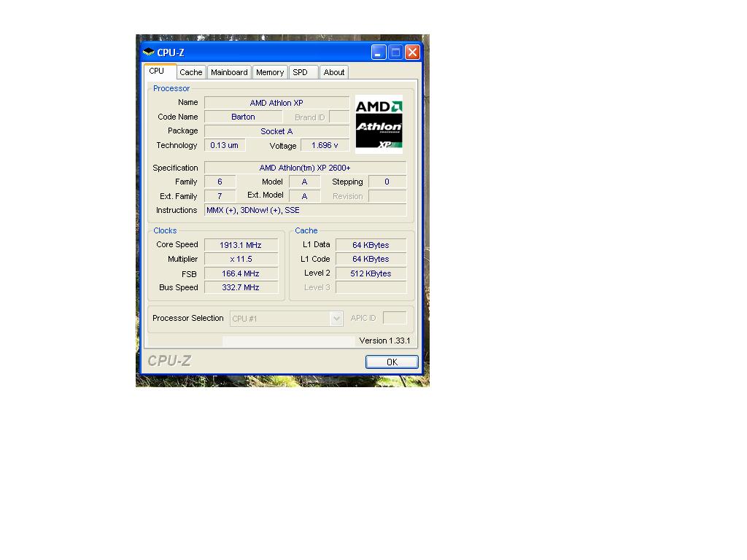The image size is (747, 560).
Task: Select the CPU tab
Action: click(x=159, y=71)
